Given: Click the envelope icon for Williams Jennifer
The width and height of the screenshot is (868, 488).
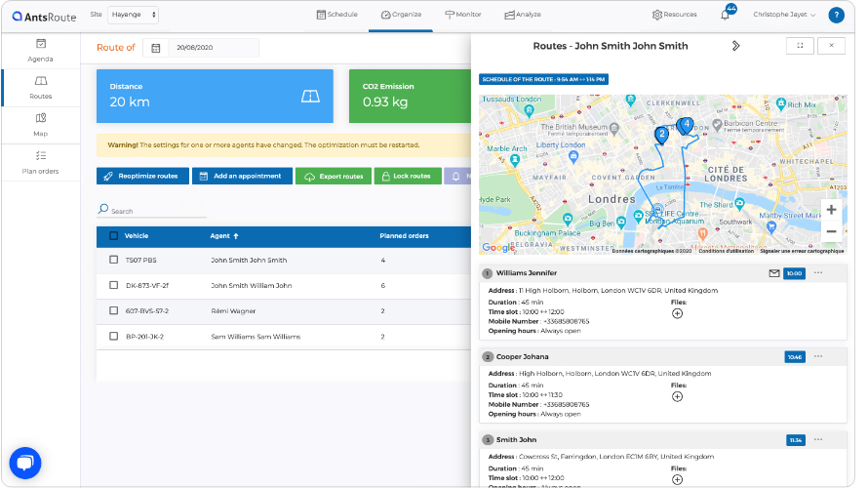Looking at the screenshot, I should coord(774,273).
